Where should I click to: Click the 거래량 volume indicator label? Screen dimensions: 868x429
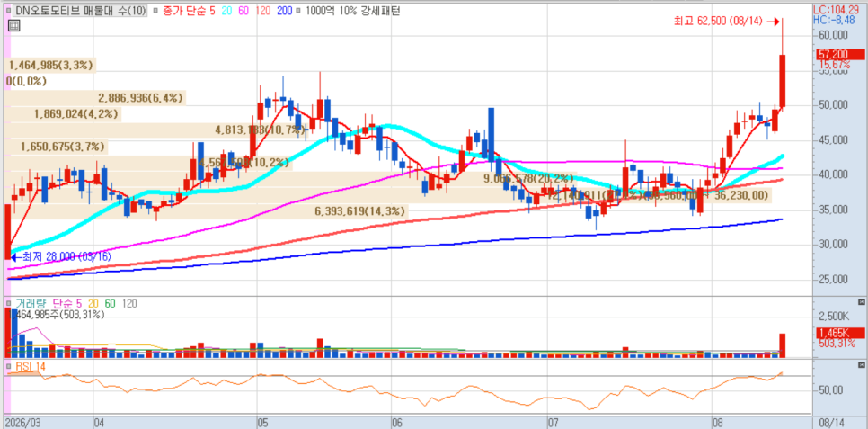[x=30, y=304]
